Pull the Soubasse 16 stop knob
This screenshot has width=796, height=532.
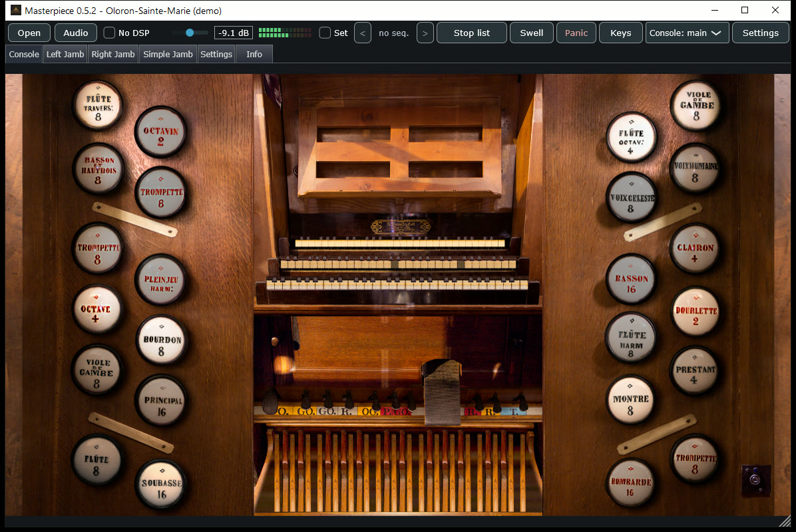162,484
